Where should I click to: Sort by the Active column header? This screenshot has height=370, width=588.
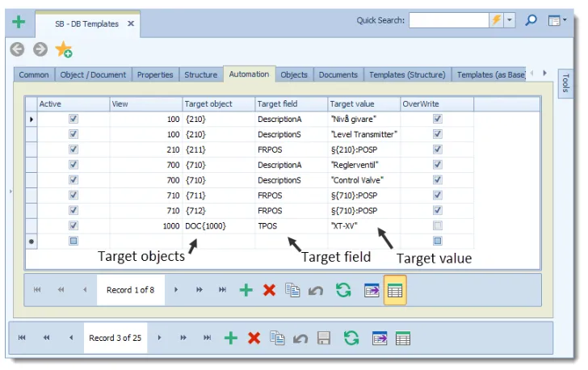click(73, 104)
